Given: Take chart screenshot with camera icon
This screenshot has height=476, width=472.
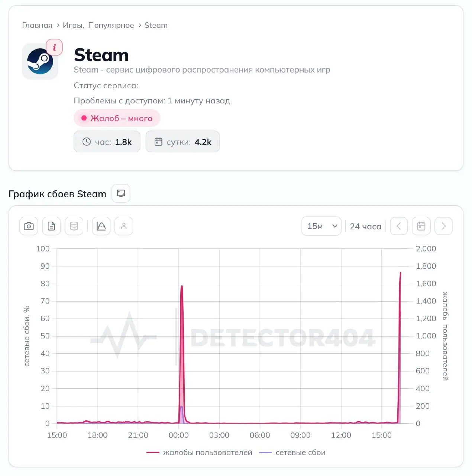Looking at the screenshot, I should tap(29, 226).
